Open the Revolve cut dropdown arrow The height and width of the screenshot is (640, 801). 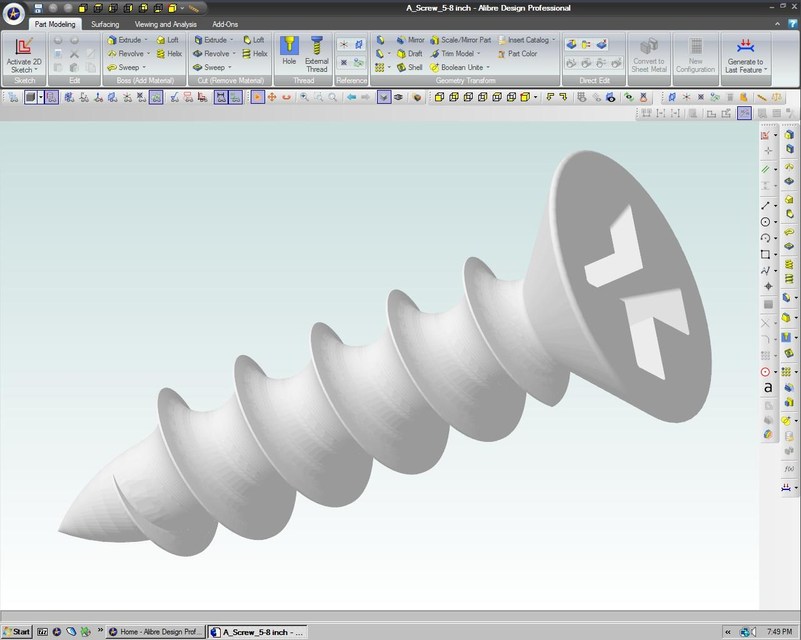pyautogui.click(x=236, y=54)
